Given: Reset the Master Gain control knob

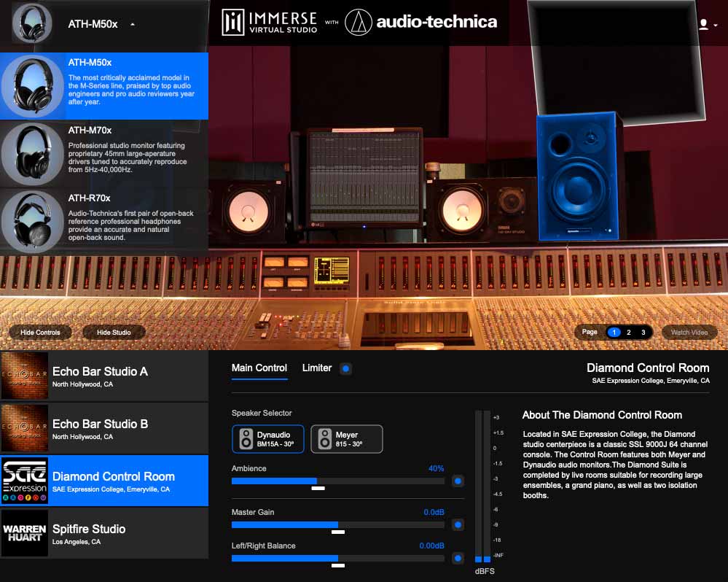Looking at the screenshot, I should 458,524.
